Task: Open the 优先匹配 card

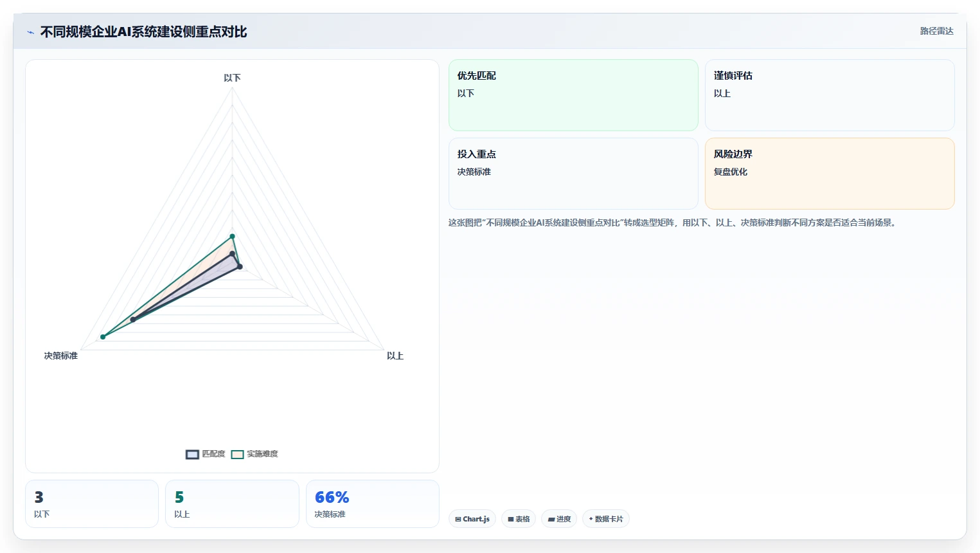Action: point(573,95)
